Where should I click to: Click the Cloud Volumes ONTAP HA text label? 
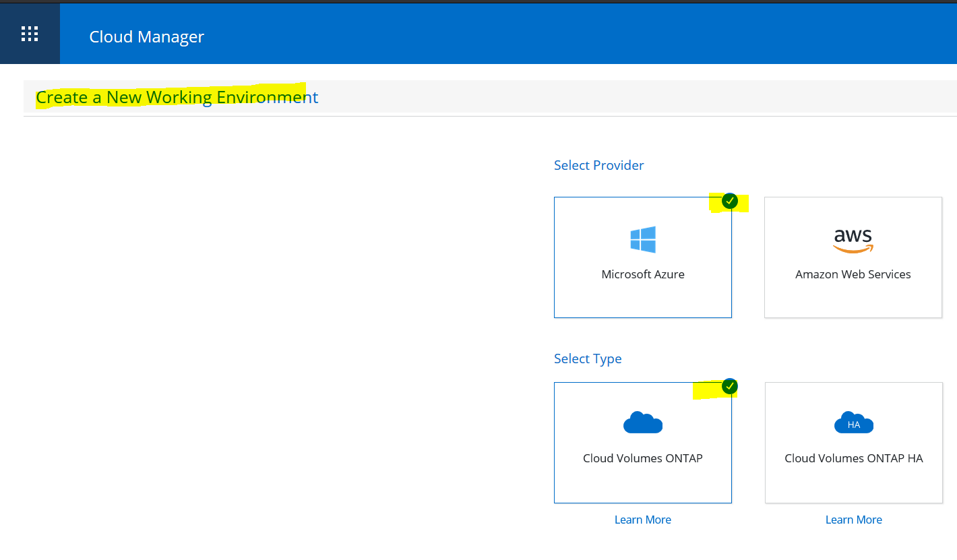(854, 458)
